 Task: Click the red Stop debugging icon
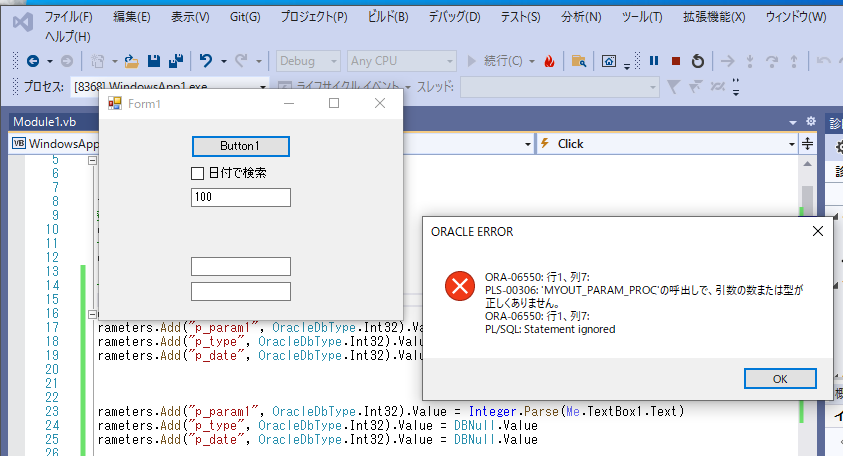click(675, 61)
